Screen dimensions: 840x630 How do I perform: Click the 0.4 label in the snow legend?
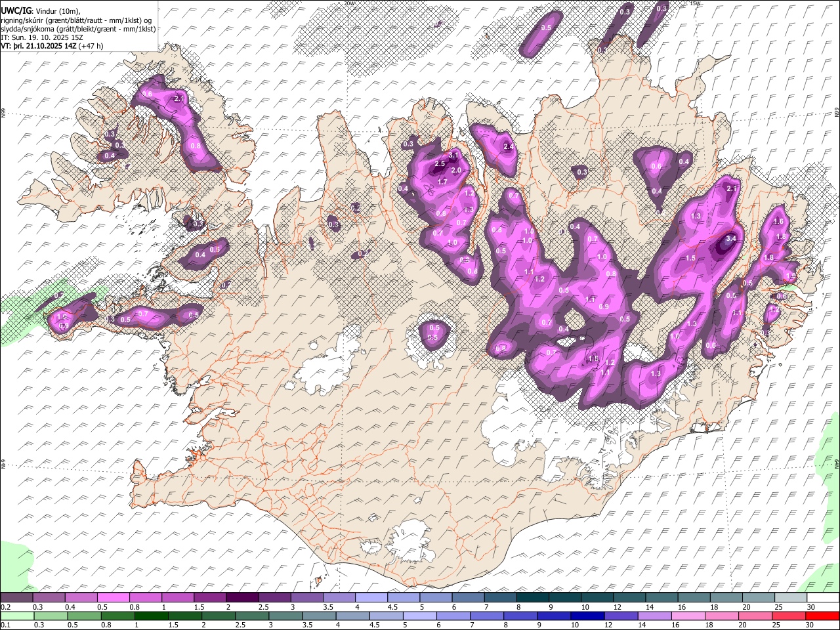70,607
